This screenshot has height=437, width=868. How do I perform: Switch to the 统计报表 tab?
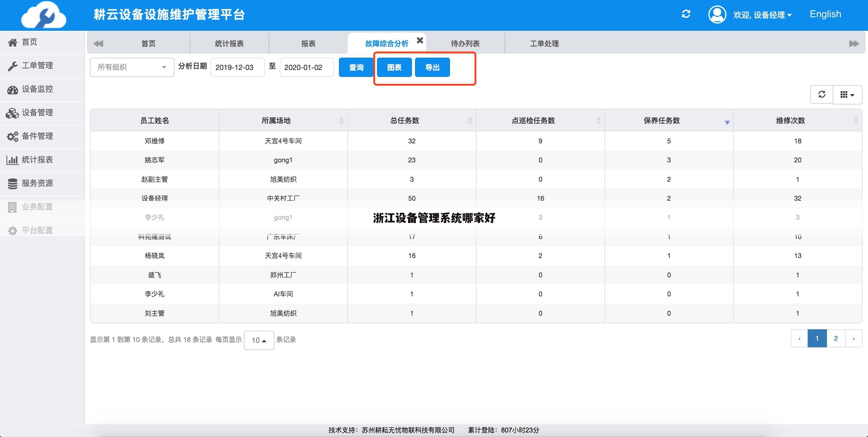[x=229, y=43]
